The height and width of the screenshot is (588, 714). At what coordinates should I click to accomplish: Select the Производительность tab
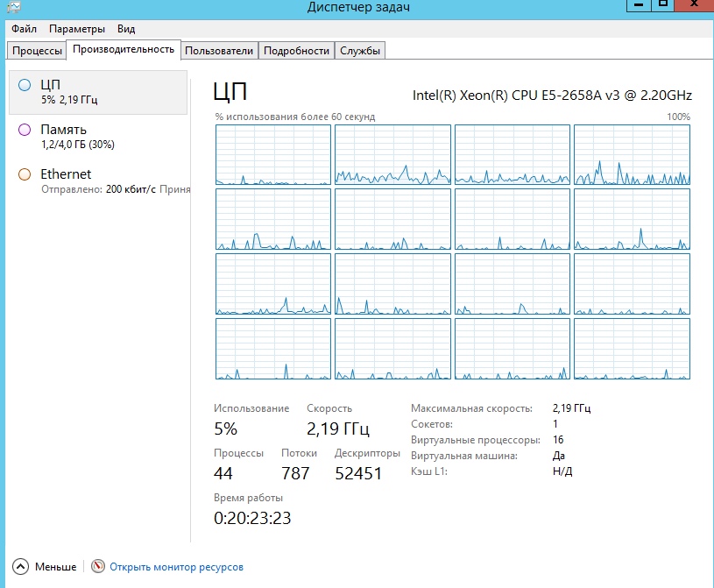(124, 49)
